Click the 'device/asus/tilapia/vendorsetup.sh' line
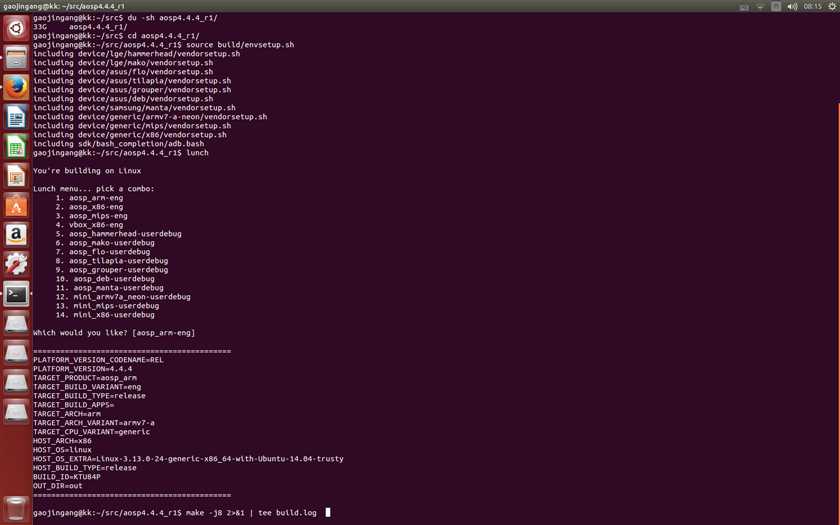The width and height of the screenshot is (840, 525). point(132,81)
